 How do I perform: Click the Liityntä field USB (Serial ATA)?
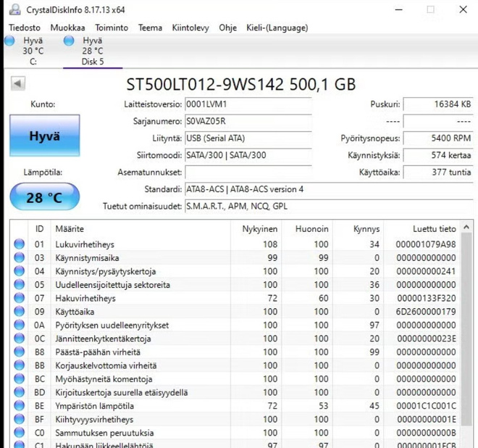[x=248, y=138]
